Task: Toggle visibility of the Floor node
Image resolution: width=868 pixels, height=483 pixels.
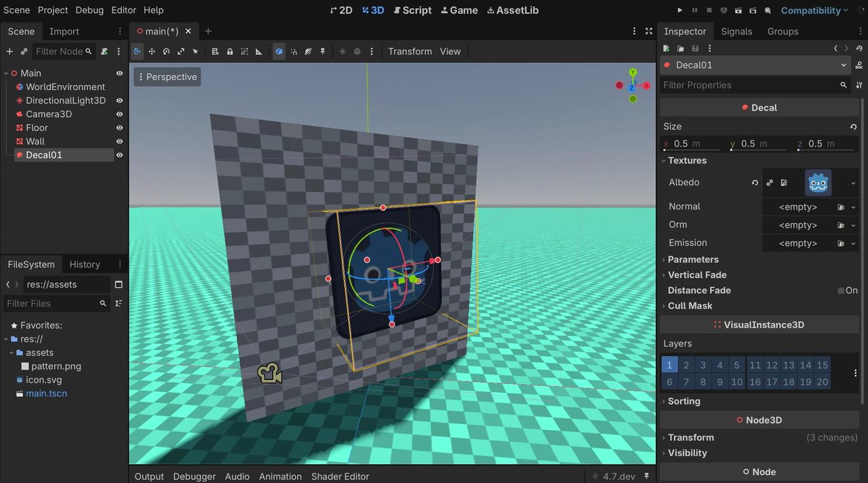Action: click(x=119, y=128)
